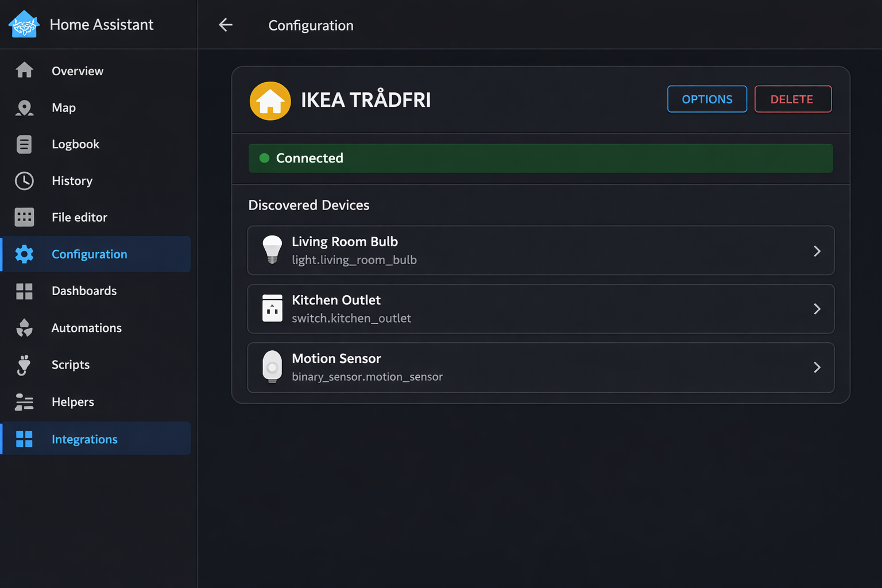This screenshot has height=588, width=882.
Task: Expand the Motion Sensor device details
Action: pyautogui.click(x=817, y=367)
